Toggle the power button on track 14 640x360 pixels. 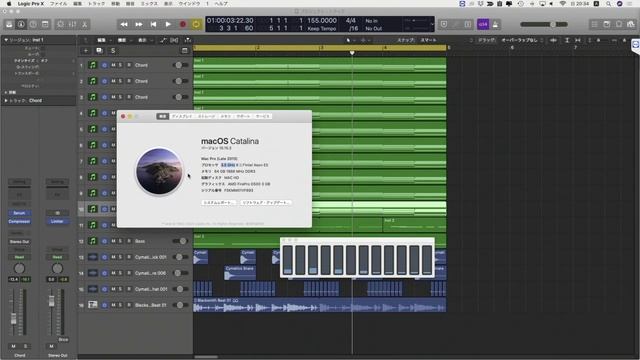(104, 273)
